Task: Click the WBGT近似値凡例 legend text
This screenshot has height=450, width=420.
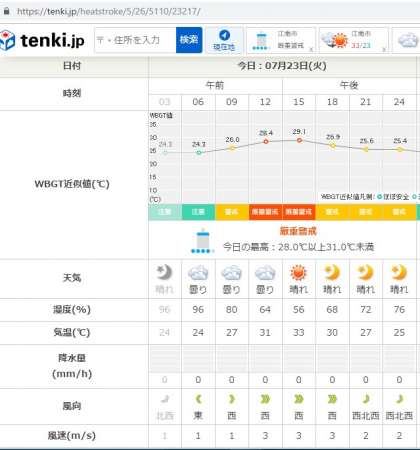Action: tap(348, 197)
